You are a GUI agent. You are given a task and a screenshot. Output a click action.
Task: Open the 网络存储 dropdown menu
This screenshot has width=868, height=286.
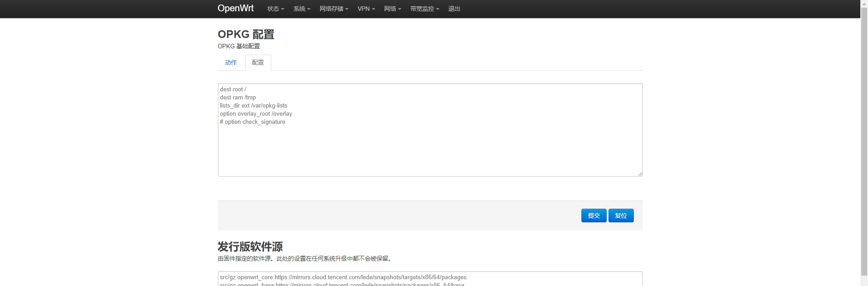click(334, 9)
